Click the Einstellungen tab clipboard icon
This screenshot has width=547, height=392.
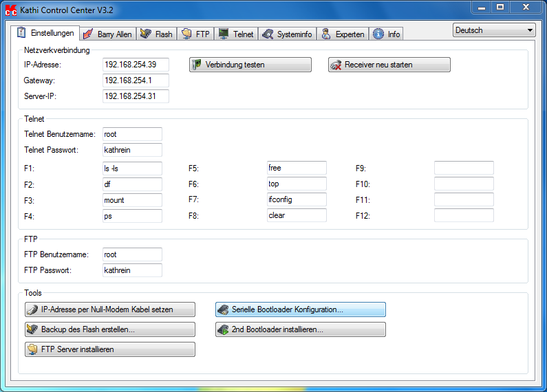click(x=21, y=32)
